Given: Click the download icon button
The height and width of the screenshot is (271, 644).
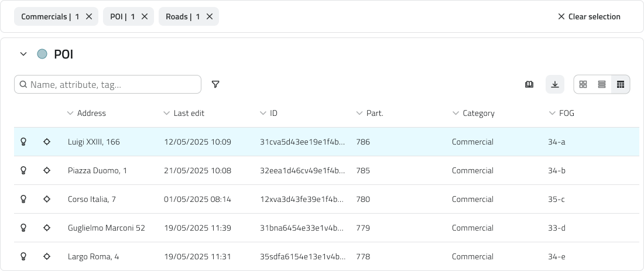Looking at the screenshot, I should [x=555, y=85].
